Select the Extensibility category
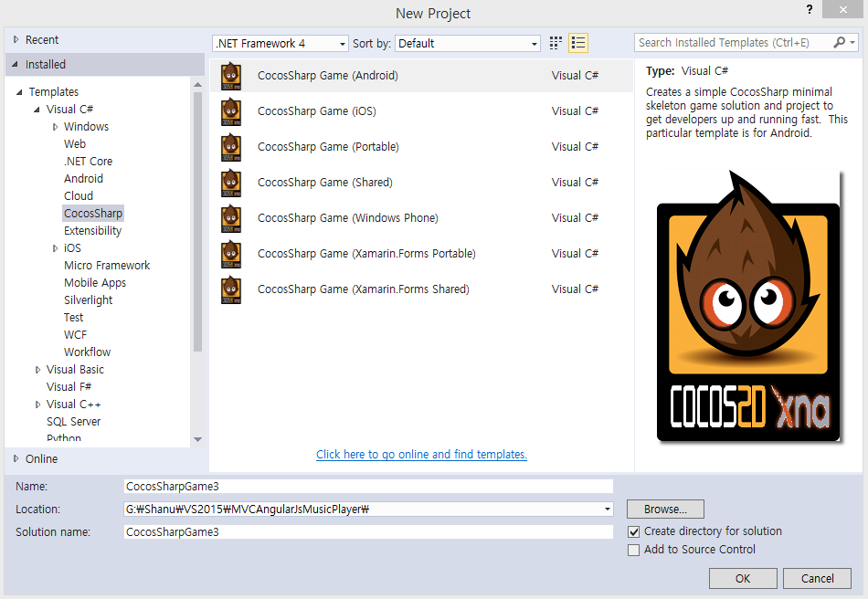Screen dimensions: 868x599 click(92, 231)
